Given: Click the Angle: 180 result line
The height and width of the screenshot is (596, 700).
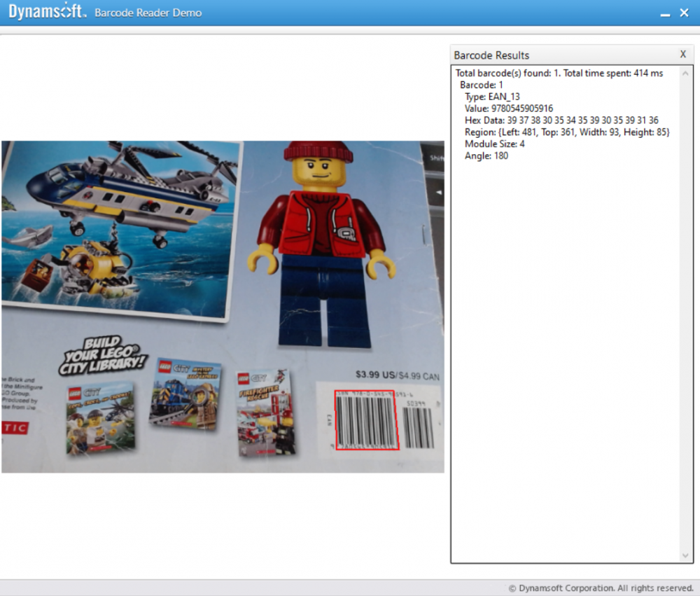Looking at the screenshot, I should [x=486, y=156].
